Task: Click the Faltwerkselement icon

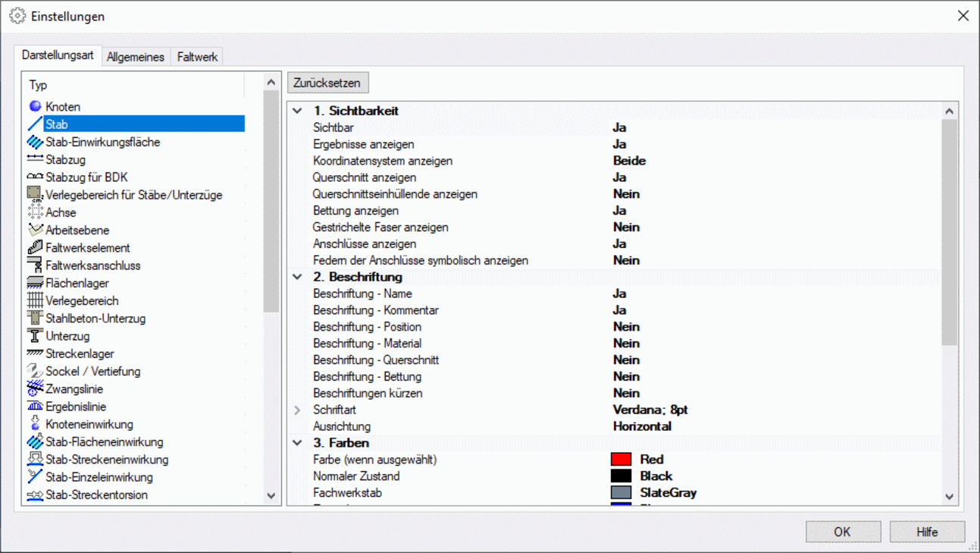Action: (35, 248)
